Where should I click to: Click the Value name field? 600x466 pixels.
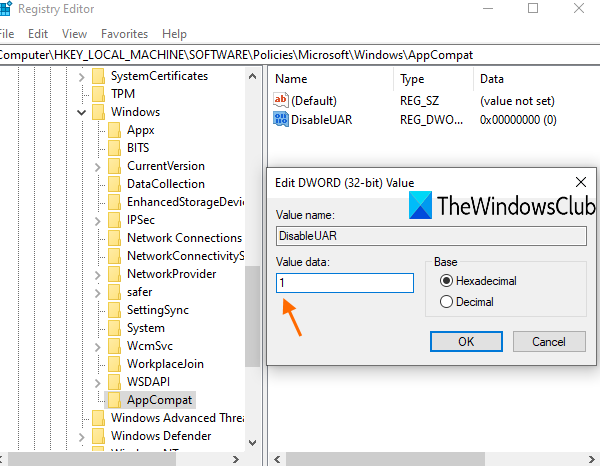point(431,236)
